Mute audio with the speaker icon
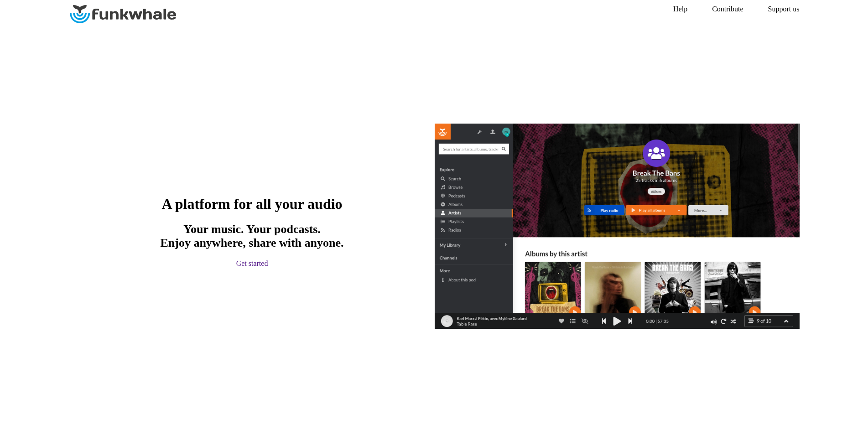This screenshot has height=425, width=868. [x=713, y=321]
